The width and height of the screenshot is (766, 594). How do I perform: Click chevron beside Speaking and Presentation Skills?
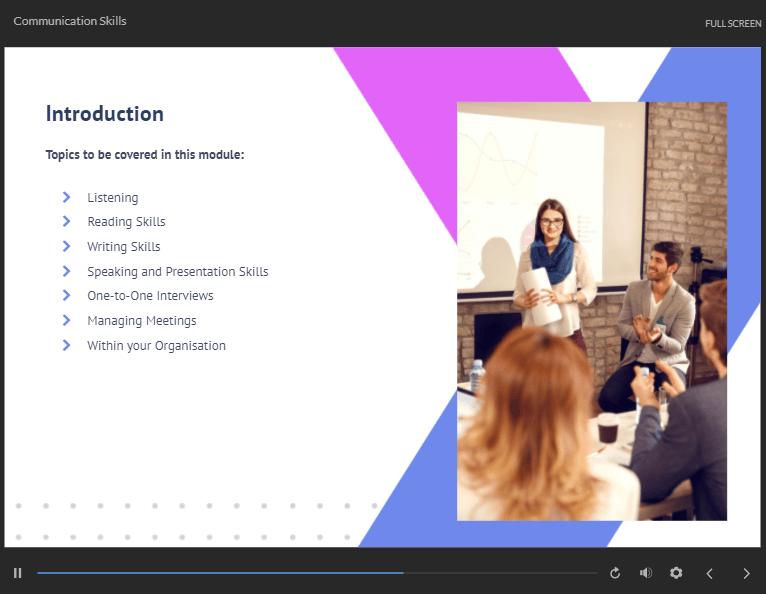click(x=66, y=271)
